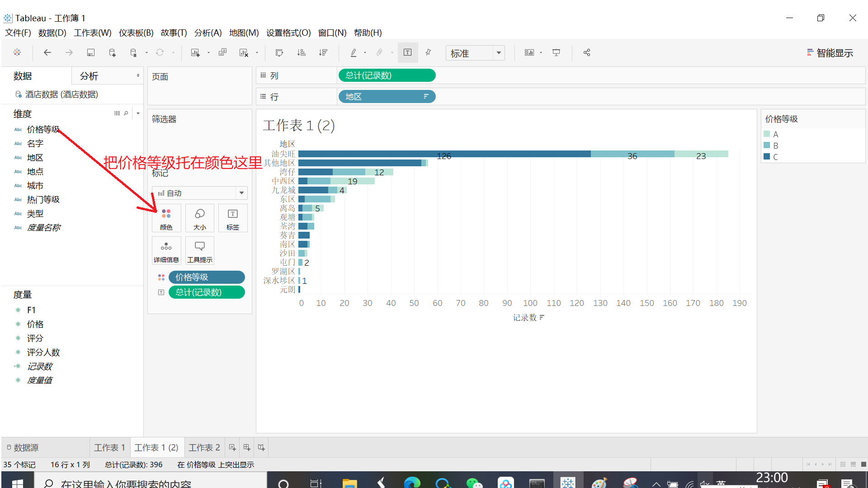
Task: Toggle Show Mark Labels button
Action: [407, 53]
